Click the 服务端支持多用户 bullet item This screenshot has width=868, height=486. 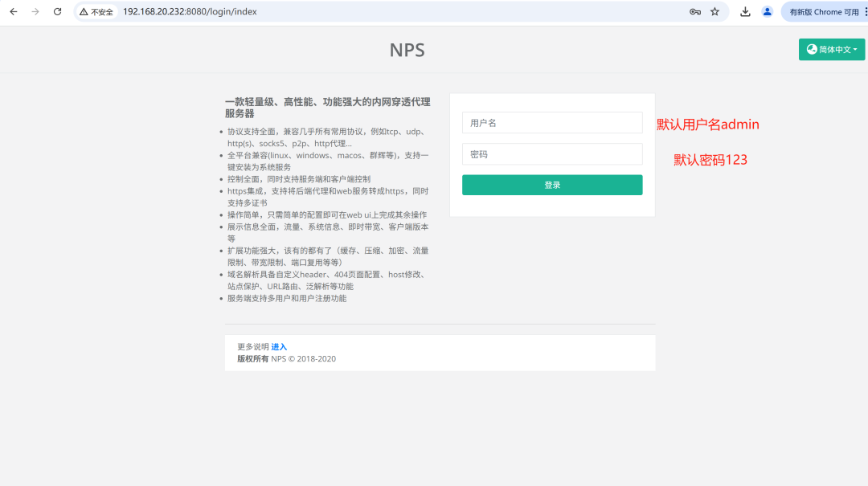pos(287,298)
